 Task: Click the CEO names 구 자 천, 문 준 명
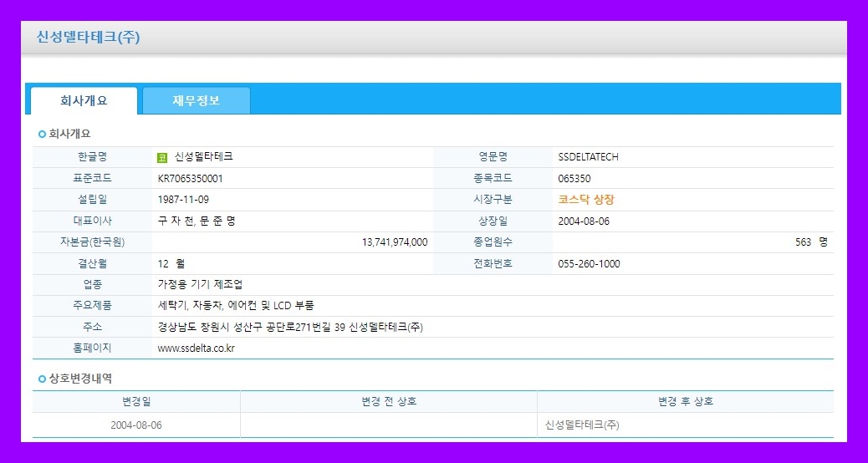pos(197,221)
